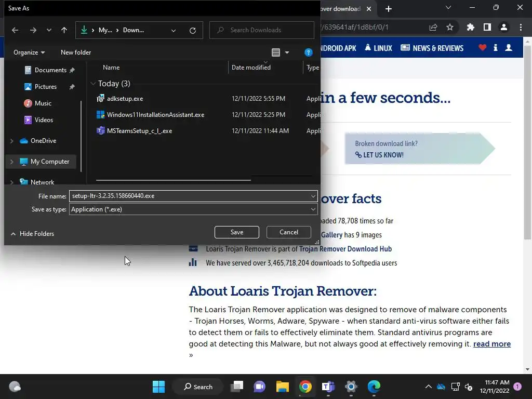Image resolution: width=532 pixels, height=399 pixels.
Task: Click the Cancel button
Action: 289,232
